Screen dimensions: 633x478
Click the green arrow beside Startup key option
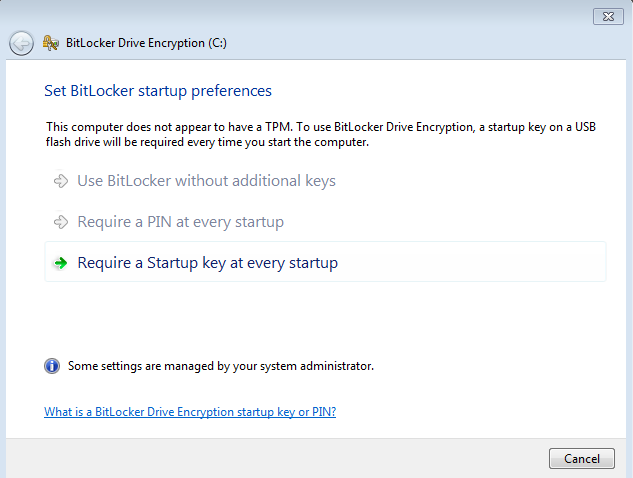(x=61, y=263)
